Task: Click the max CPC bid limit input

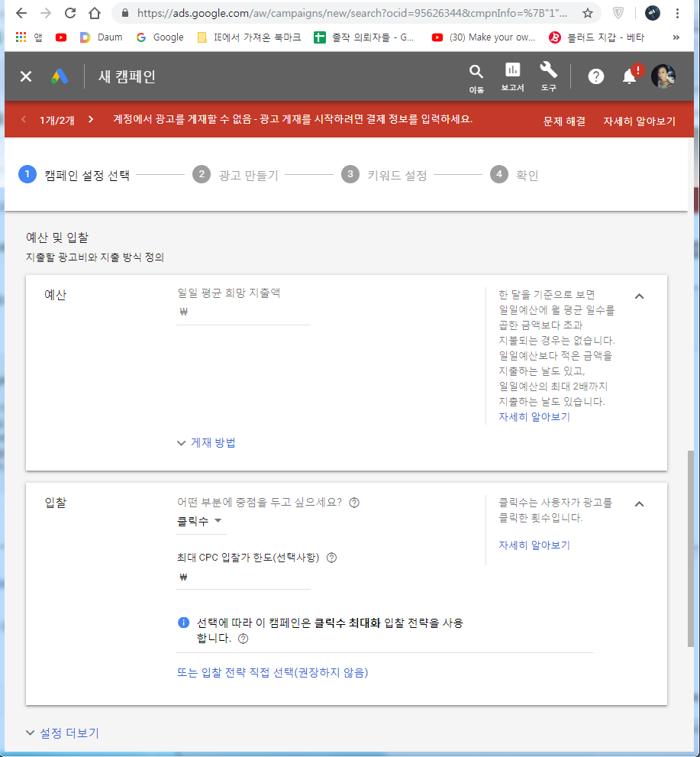Action: [x=244, y=577]
